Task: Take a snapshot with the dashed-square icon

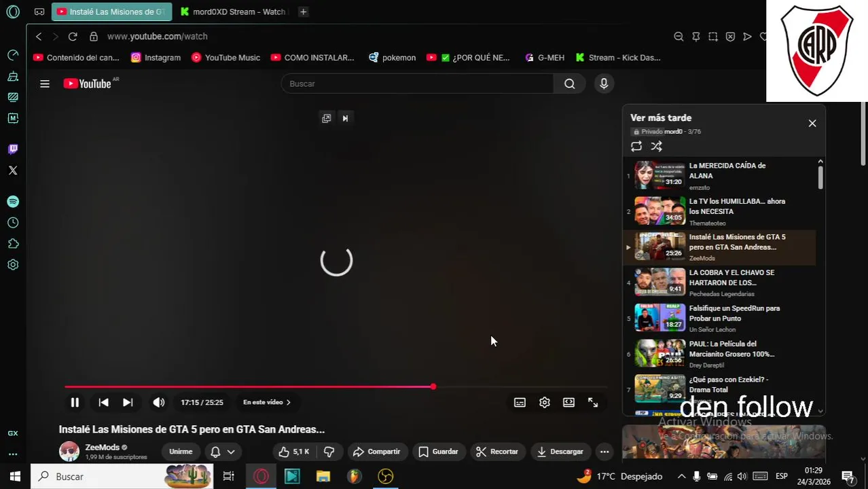Action: 713,37
